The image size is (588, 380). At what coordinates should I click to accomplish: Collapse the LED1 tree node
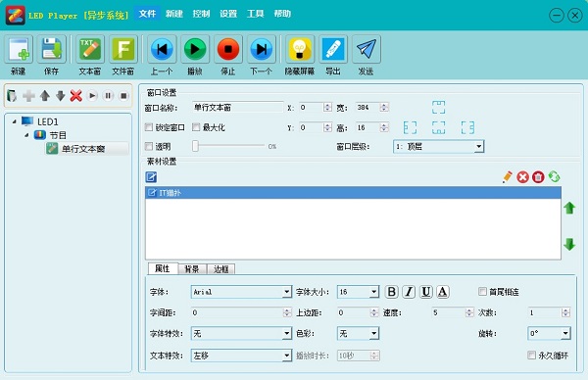(x=15, y=121)
